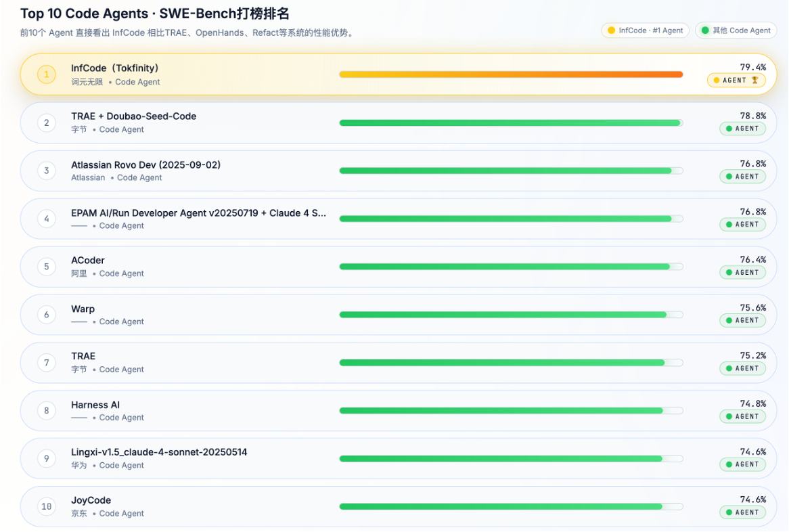Click the '76.4%' score
This screenshot has height=532, width=789.
coord(752,260)
